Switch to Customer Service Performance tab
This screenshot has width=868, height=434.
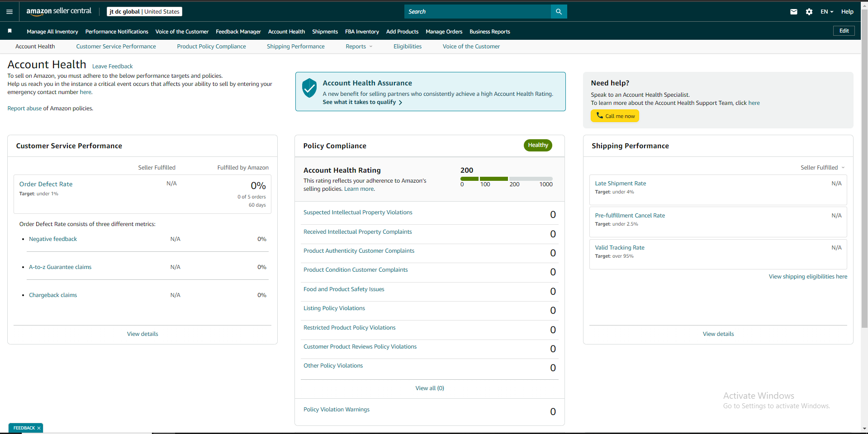116,47
